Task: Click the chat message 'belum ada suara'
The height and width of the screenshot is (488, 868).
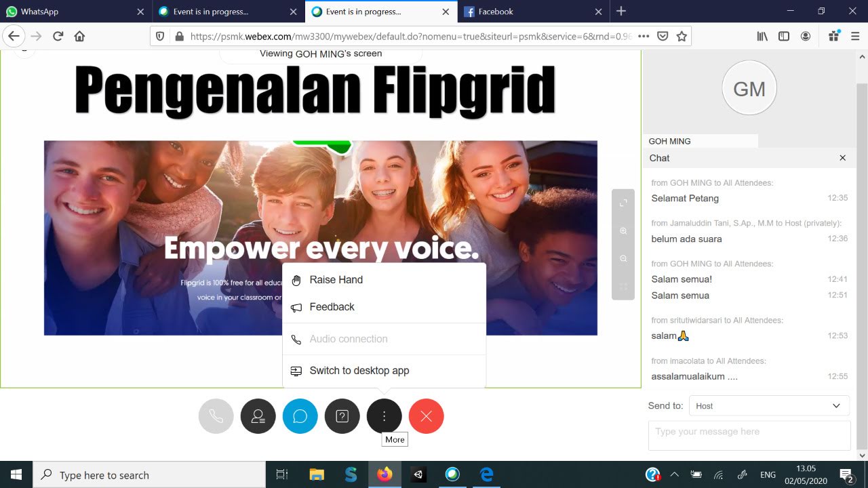Action: tap(686, 239)
